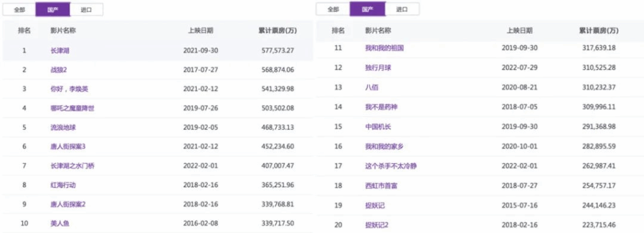Switch to 进口 tab in right table
This screenshot has height=233, width=644.
tap(402, 9)
